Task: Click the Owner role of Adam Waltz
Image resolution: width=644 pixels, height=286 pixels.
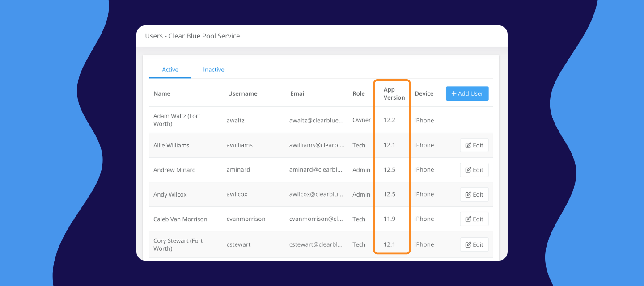Action: pos(362,120)
